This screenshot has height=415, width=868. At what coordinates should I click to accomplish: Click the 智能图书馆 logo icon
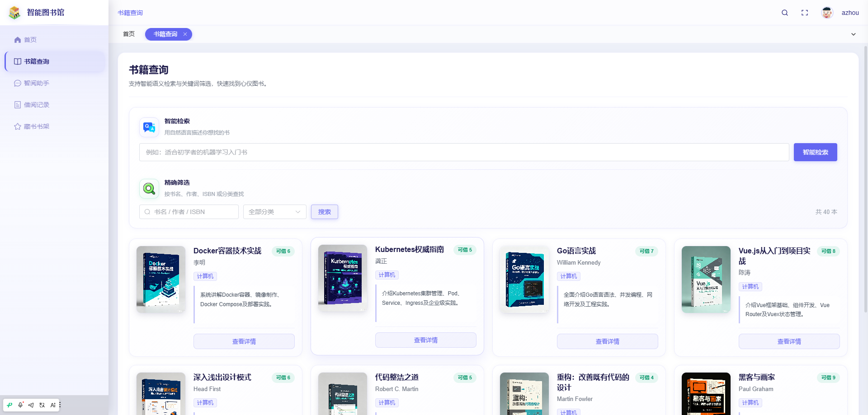click(15, 13)
